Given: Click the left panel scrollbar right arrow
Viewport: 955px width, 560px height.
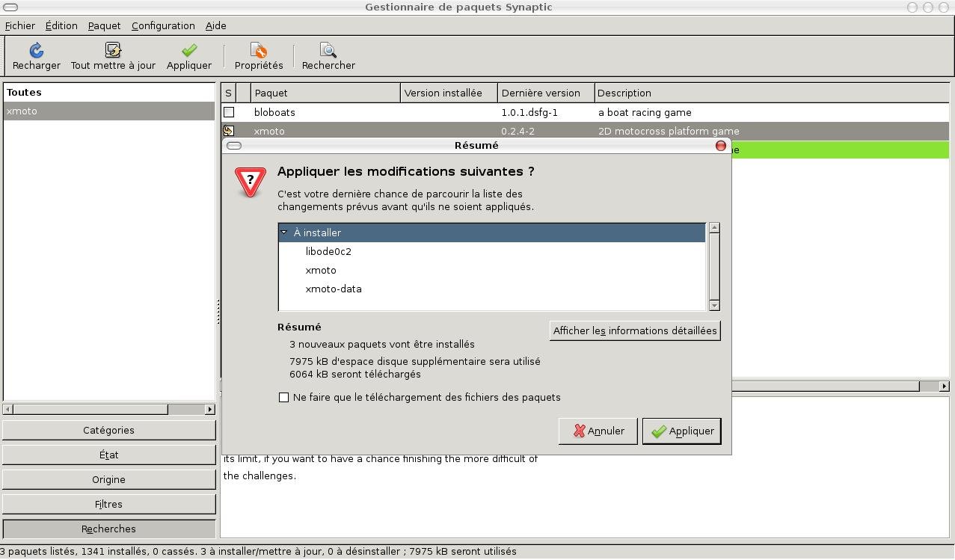Looking at the screenshot, I should pos(210,409).
